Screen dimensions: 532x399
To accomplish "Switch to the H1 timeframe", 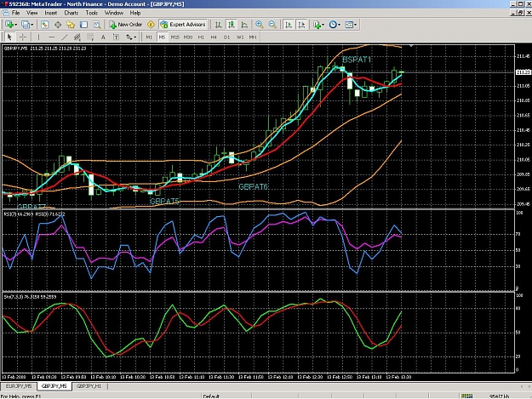I will click(x=201, y=37).
